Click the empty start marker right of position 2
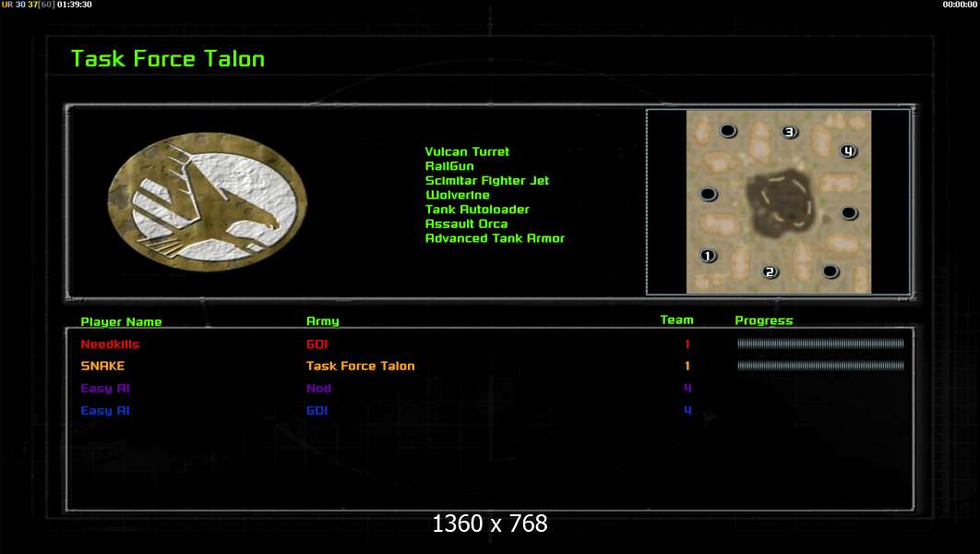Image resolution: width=980 pixels, height=554 pixels. point(830,271)
